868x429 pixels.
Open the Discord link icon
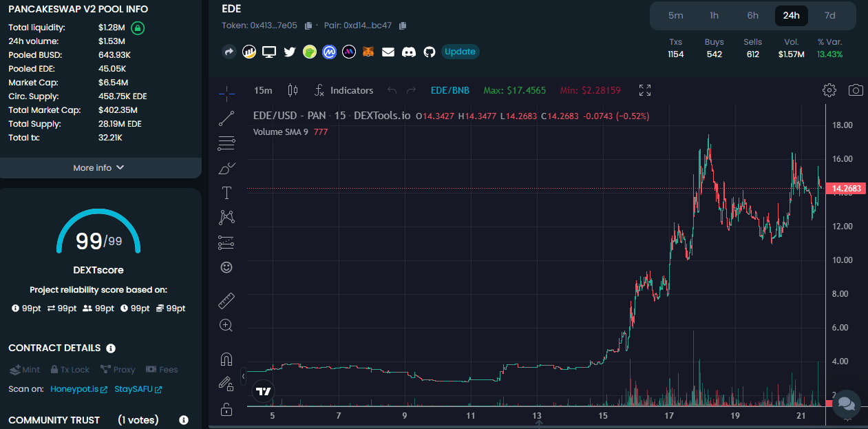[x=409, y=52]
